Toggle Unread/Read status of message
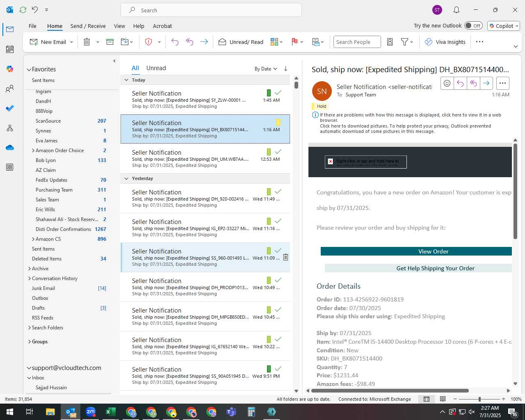Viewport: 525px width, 420px height. 241,42
